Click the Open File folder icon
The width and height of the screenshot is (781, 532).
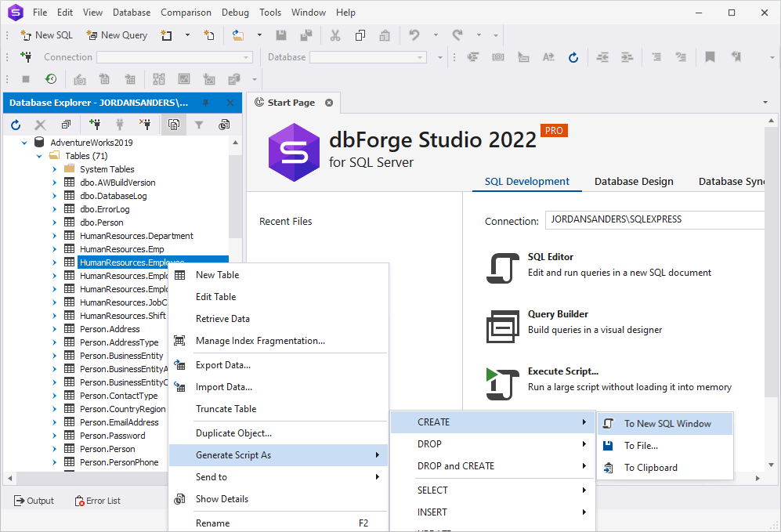coord(239,35)
